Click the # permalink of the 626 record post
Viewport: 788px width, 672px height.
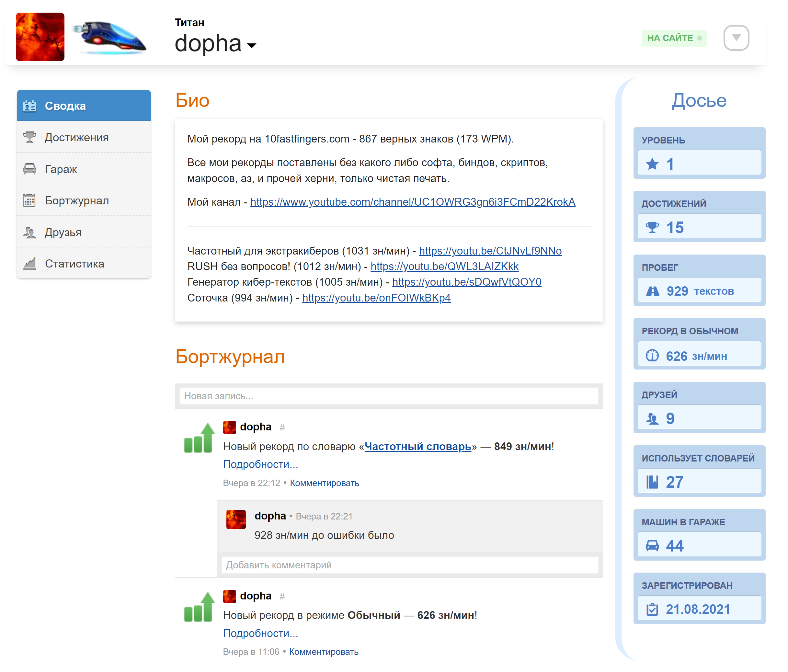(x=282, y=596)
